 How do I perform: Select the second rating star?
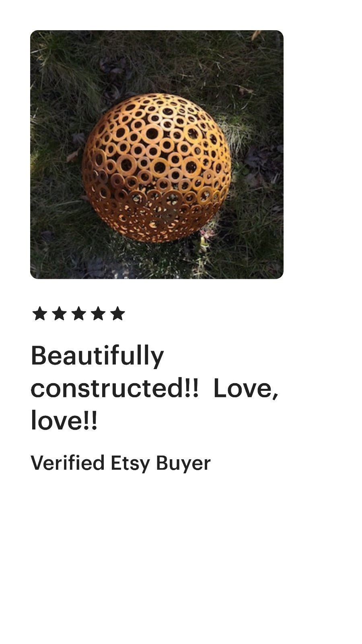click(x=59, y=314)
